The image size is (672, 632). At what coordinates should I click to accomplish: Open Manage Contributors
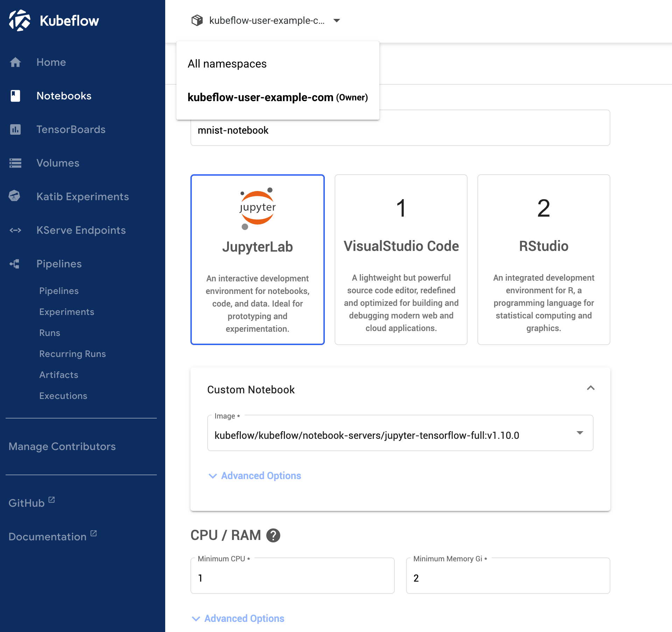coord(62,447)
